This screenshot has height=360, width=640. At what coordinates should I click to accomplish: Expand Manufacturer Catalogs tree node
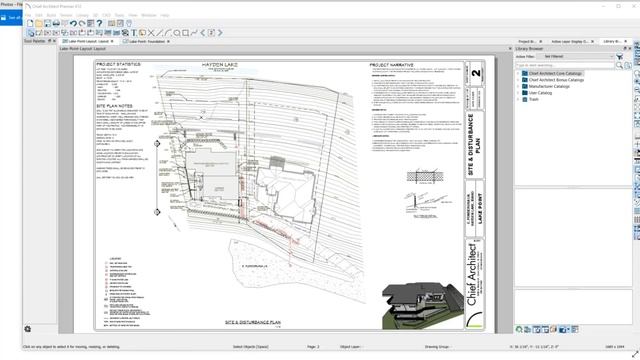point(518,87)
